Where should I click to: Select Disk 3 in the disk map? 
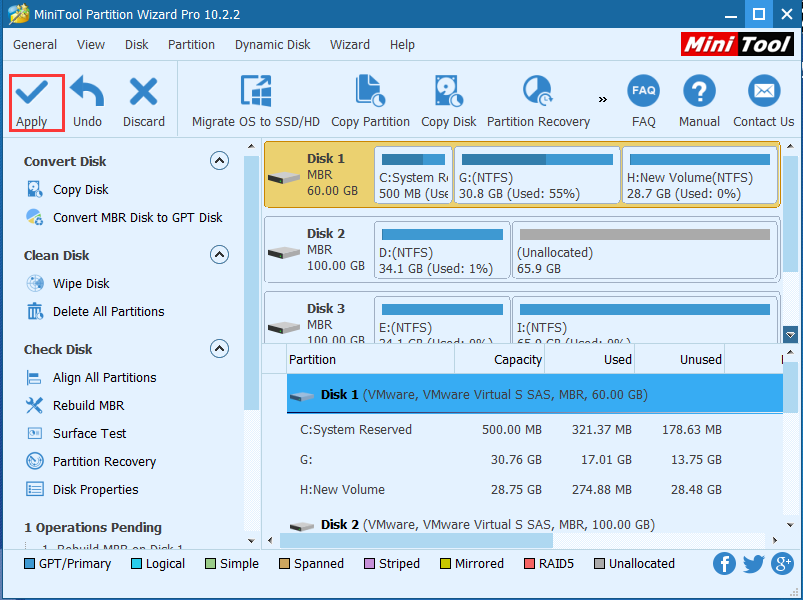[318, 318]
